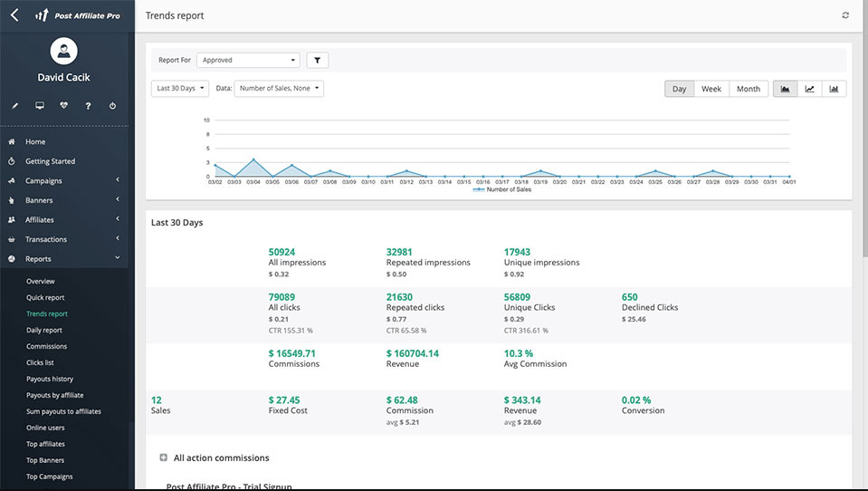Open the Data Number of Sales dropdown

[280, 89]
